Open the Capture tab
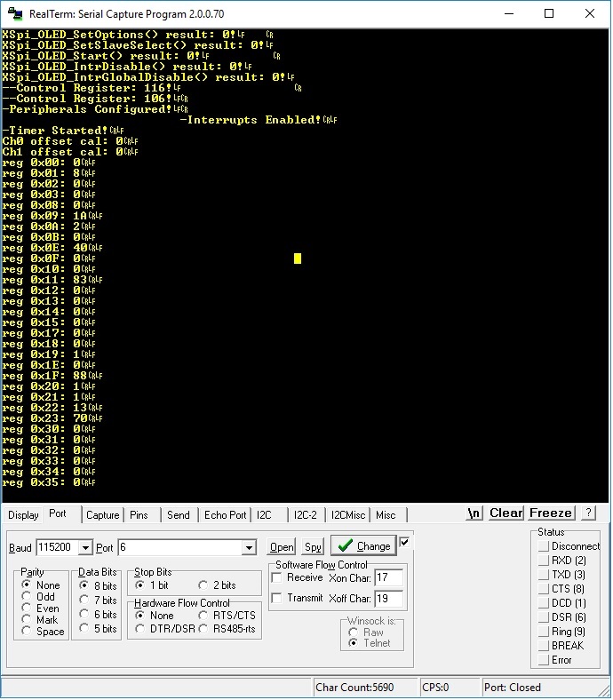The height and width of the screenshot is (700, 613). [x=103, y=515]
